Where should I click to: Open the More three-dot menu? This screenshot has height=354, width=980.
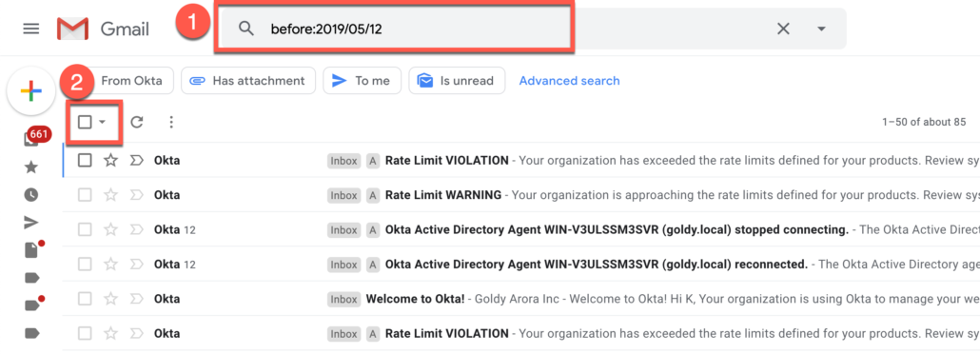[171, 122]
